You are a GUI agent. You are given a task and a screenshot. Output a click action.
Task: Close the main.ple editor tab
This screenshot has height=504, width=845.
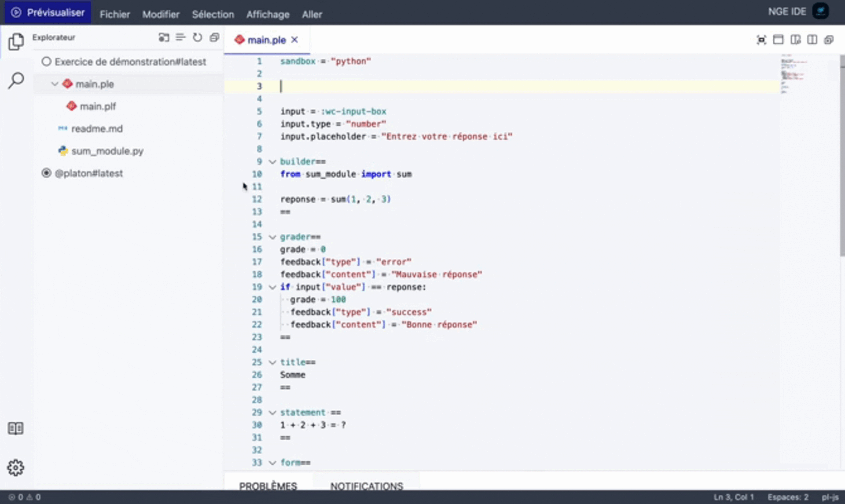tap(294, 40)
